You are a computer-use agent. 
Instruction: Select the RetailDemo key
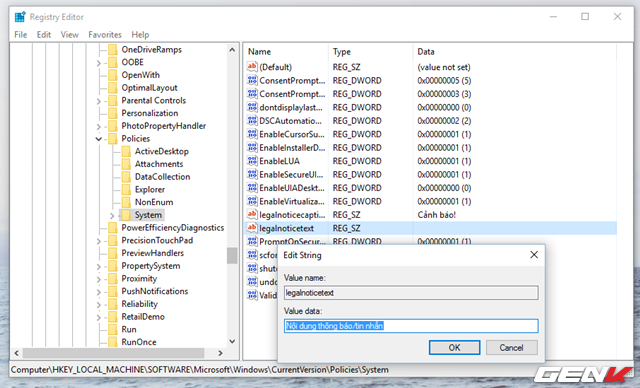point(143,317)
